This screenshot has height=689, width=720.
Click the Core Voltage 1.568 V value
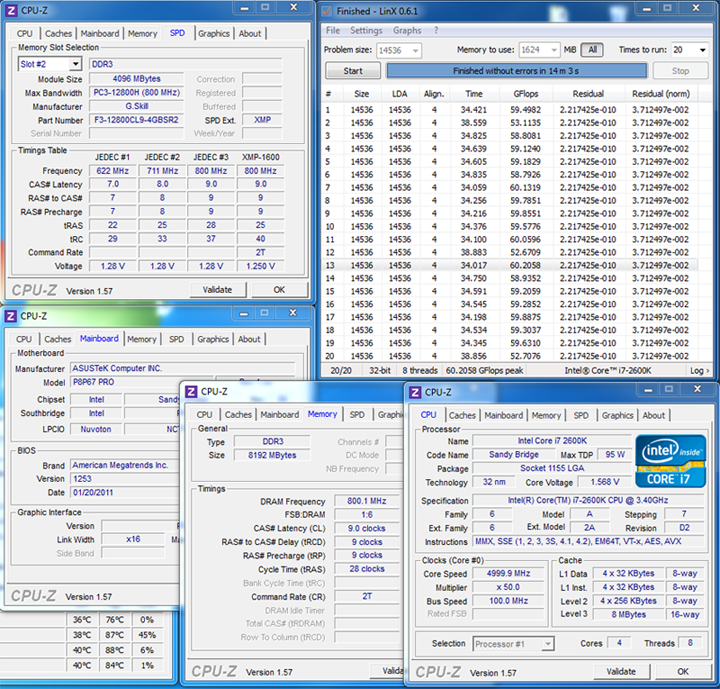click(604, 482)
